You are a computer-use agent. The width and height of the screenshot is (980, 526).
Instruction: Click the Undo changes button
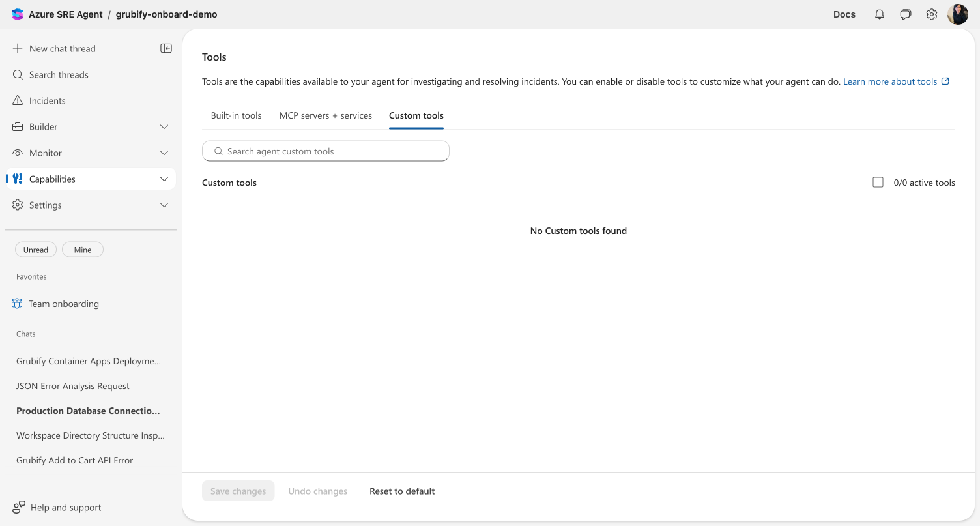[x=318, y=491]
